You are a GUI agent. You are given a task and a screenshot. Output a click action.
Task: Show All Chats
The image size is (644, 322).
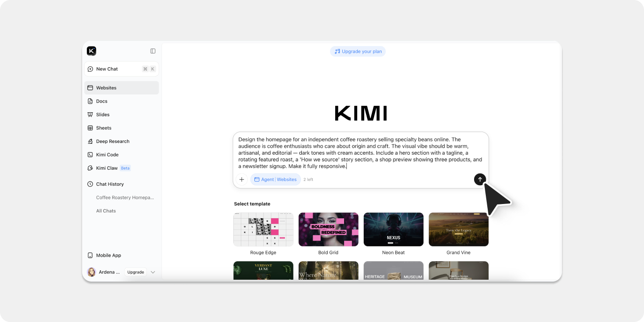(106, 211)
